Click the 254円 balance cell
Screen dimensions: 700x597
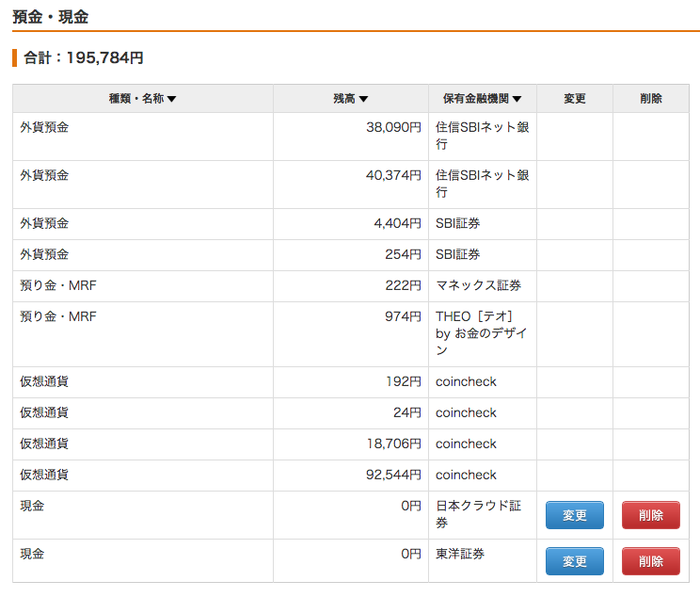click(351, 255)
